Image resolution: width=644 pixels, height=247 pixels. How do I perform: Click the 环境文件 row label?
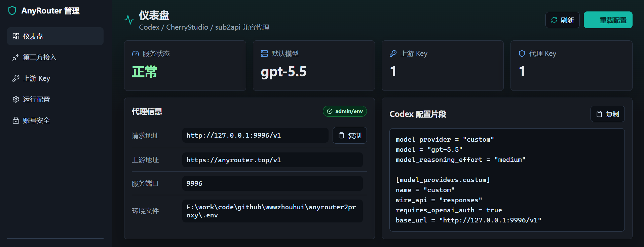(145, 211)
